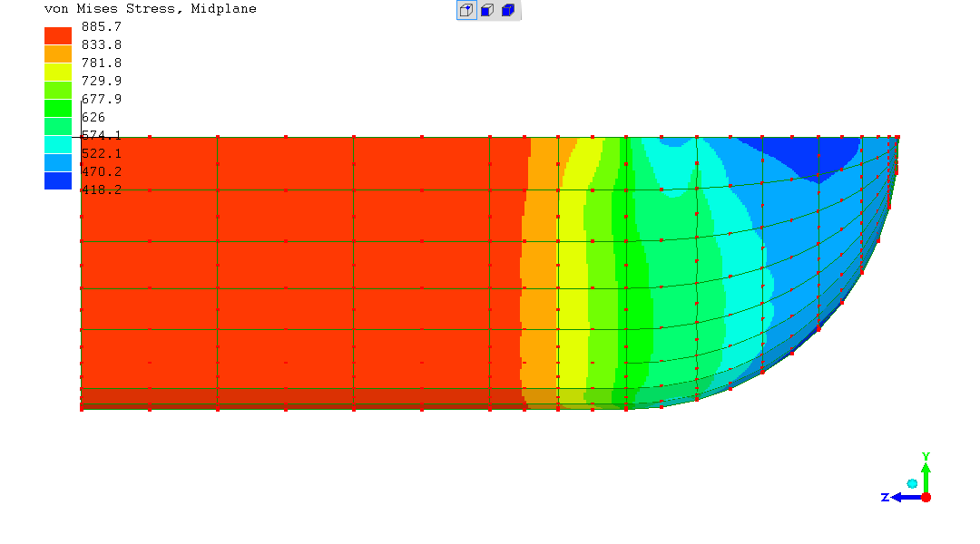The width and height of the screenshot is (980, 544).
Task: Click the 885.7 maximum legend value
Action: pyautogui.click(x=102, y=26)
